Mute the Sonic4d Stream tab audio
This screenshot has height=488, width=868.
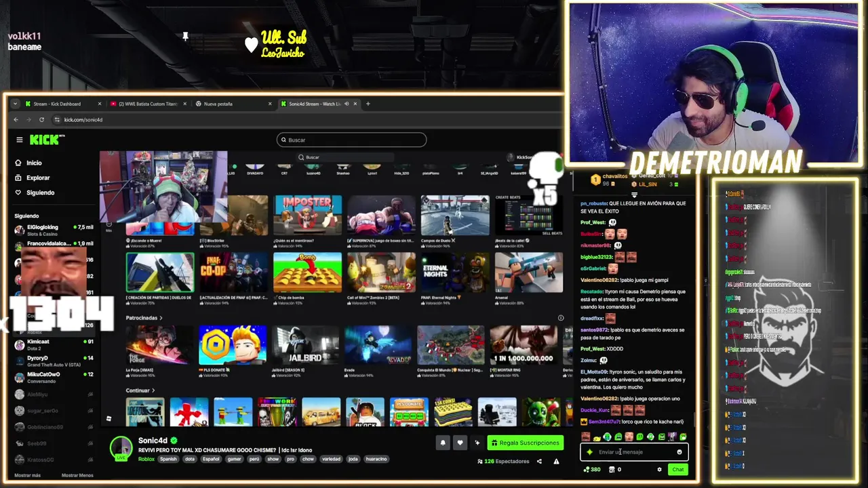pos(347,104)
